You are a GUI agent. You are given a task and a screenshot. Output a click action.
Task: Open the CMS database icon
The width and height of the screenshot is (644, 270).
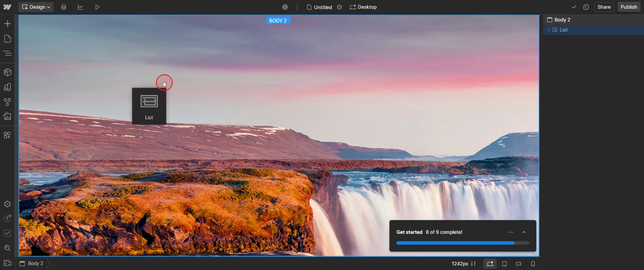[64, 7]
